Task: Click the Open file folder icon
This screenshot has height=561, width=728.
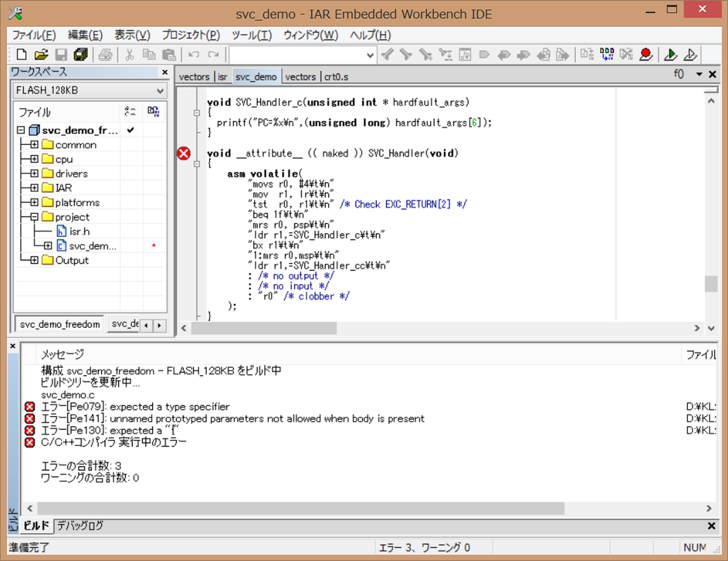Action: click(x=41, y=55)
